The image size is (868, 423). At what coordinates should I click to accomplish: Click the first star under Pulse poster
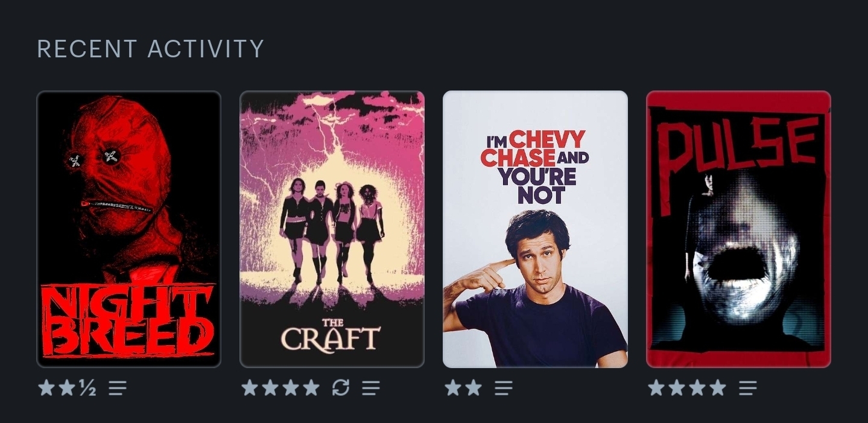(656, 387)
